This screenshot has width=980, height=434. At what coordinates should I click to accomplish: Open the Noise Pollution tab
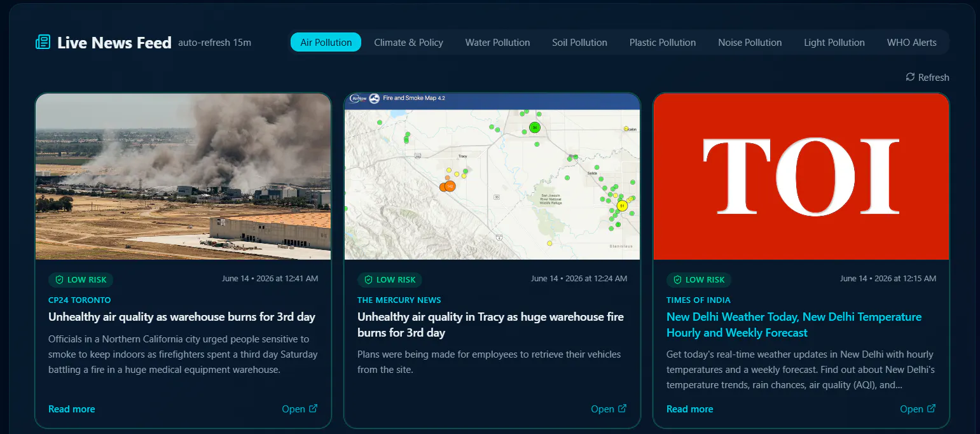click(x=750, y=42)
